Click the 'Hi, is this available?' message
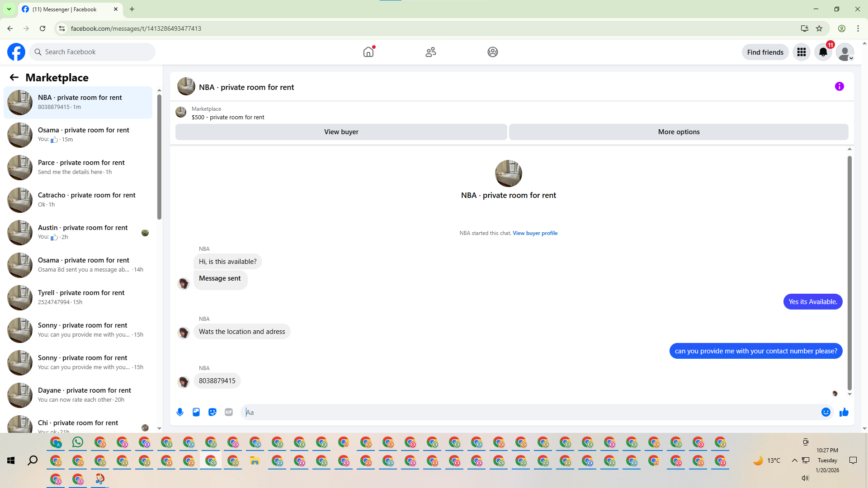Viewport: 868px width, 488px height. [227, 262]
